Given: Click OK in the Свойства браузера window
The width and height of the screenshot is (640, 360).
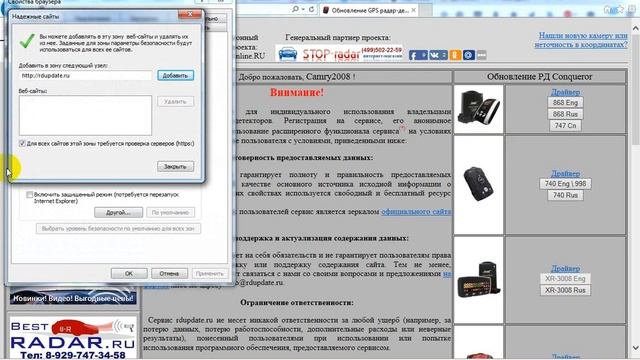Looking at the screenshot, I should [x=129, y=273].
